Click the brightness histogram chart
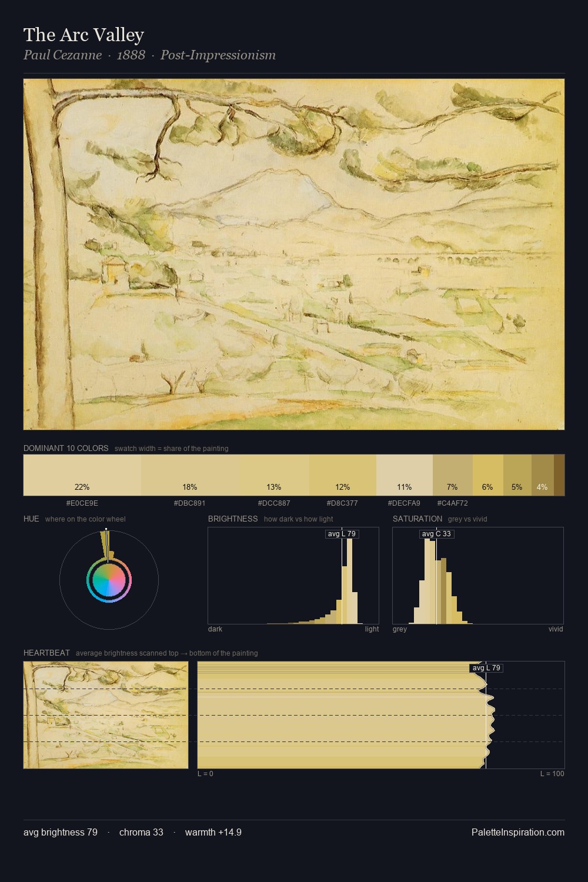This screenshot has height=882, width=588. tap(293, 576)
